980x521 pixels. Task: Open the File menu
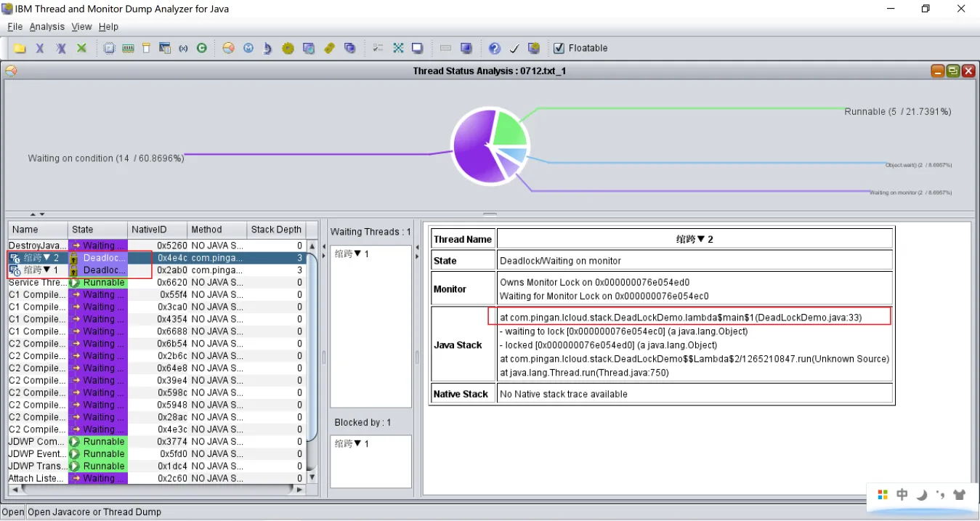pyautogui.click(x=15, y=27)
